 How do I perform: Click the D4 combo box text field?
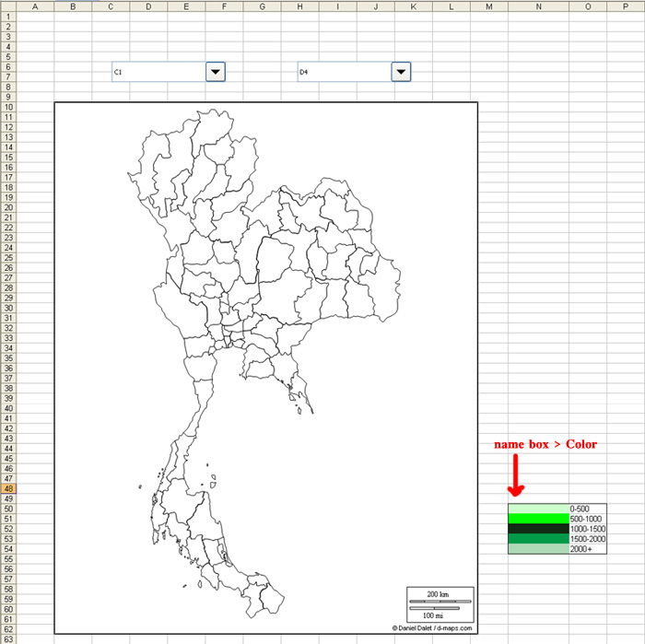tap(342, 72)
